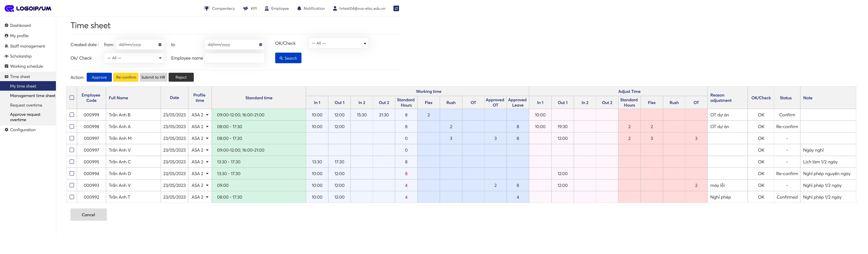Click the Notification bell icon
The width and height of the screenshot is (868, 254).
299,8
